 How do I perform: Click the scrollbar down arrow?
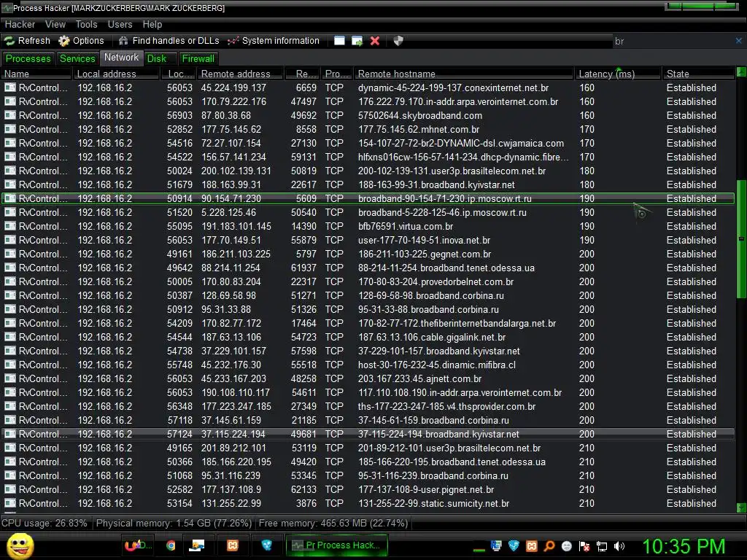click(x=741, y=507)
